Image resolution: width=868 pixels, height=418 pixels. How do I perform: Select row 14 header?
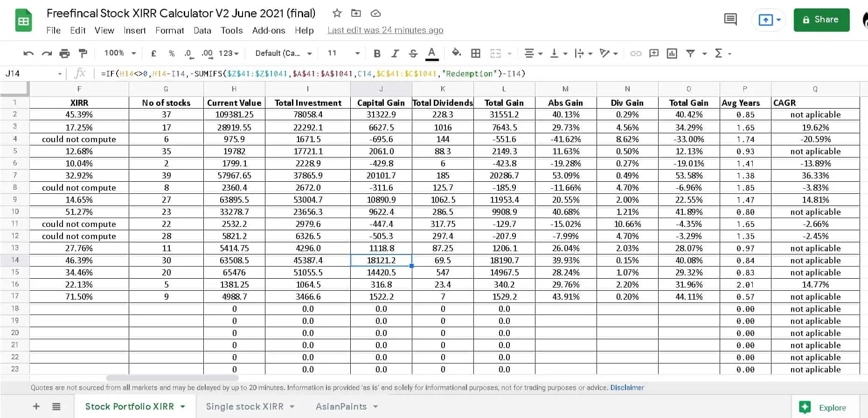click(x=15, y=260)
